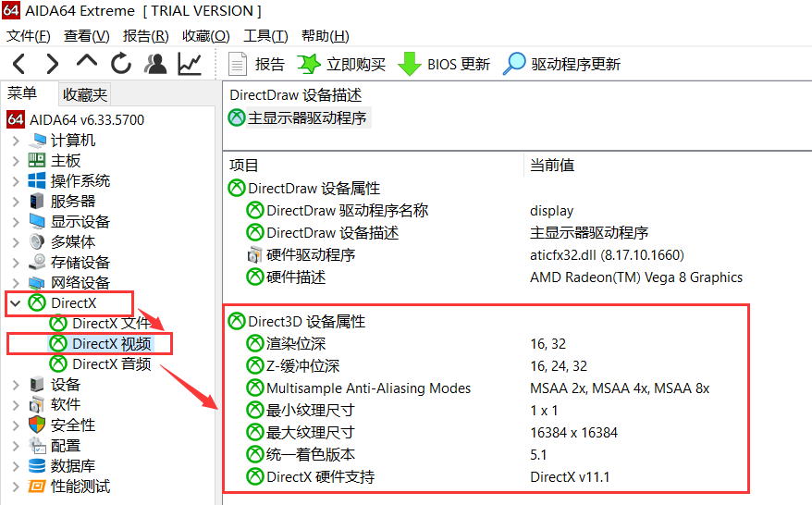Image resolution: width=812 pixels, height=505 pixels.
Task: Expand the 服务器 tree node
Action: [x=16, y=201]
